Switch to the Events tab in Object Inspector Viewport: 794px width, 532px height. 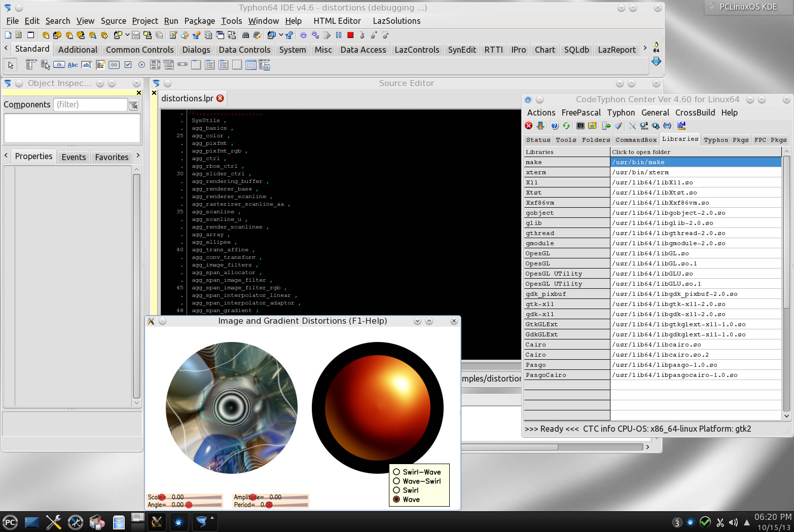(74, 157)
